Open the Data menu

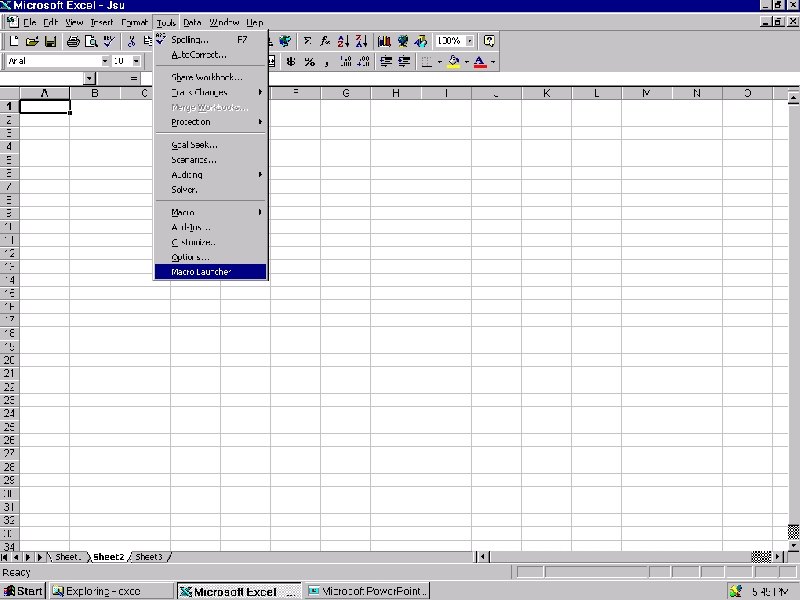point(192,22)
